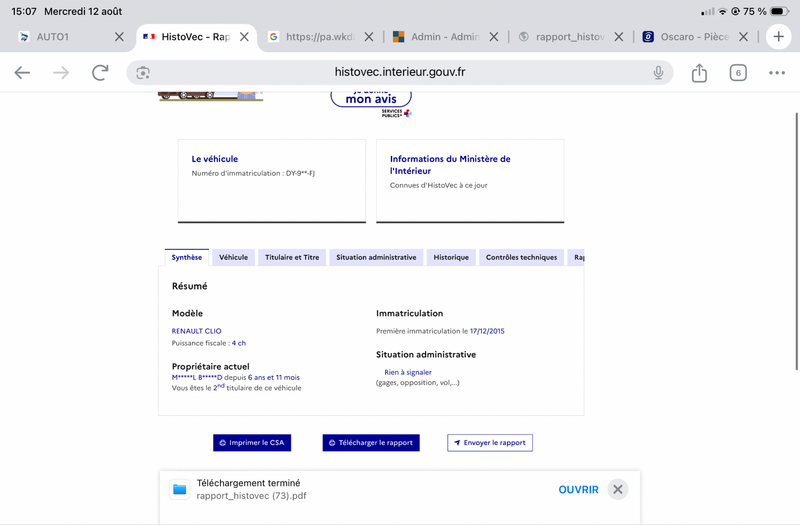
Task: Close the AUTO1 tab
Action: point(119,37)
